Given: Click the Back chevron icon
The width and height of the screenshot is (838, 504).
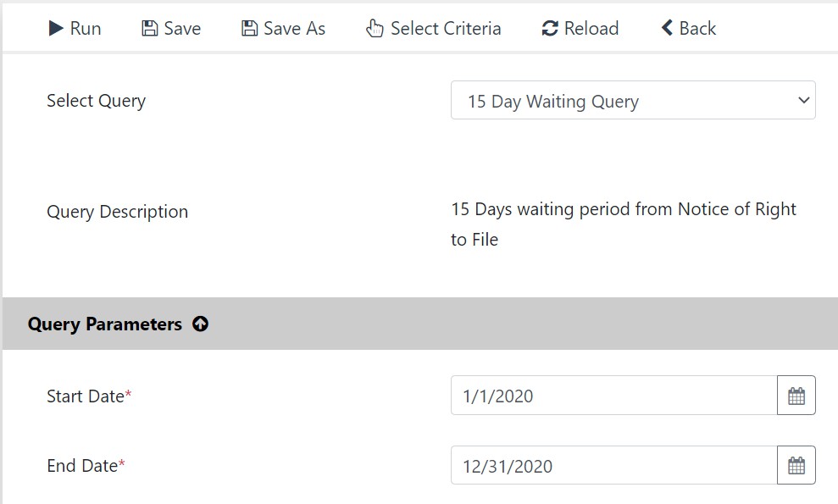Looking at the screenshot, I should [x=667, y=28].
